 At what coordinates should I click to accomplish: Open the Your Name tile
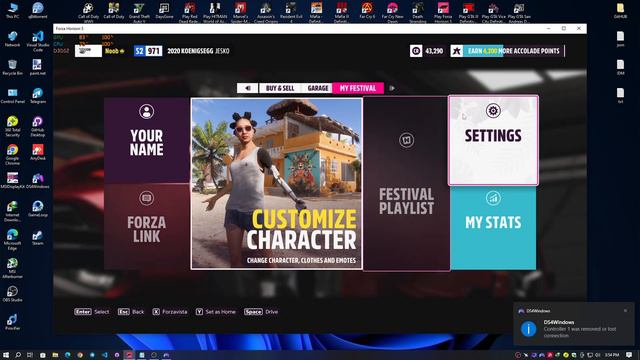(x=147, y=140)
